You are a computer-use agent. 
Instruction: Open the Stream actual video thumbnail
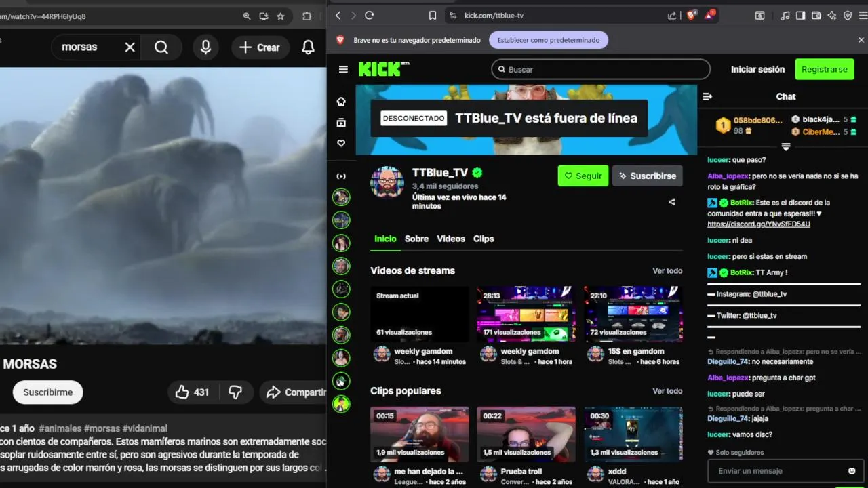pyautogui.click(x=419, y=314)
